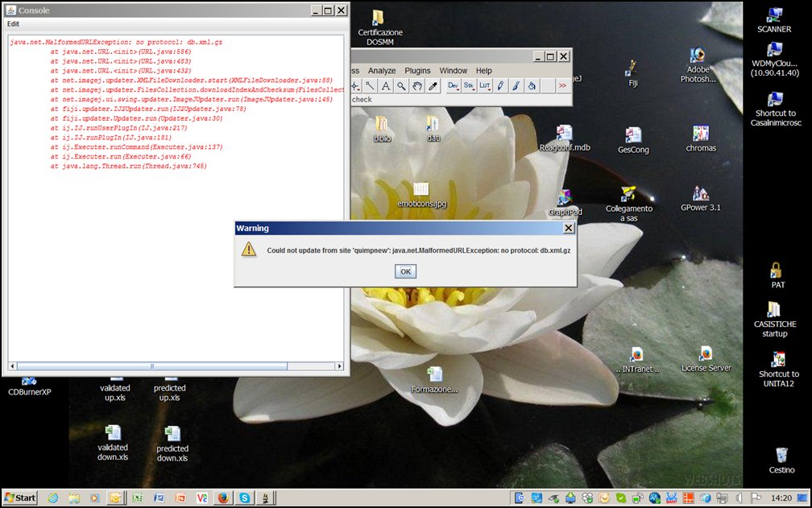Click OK in the Warning dialog

[x=405, y=271]
